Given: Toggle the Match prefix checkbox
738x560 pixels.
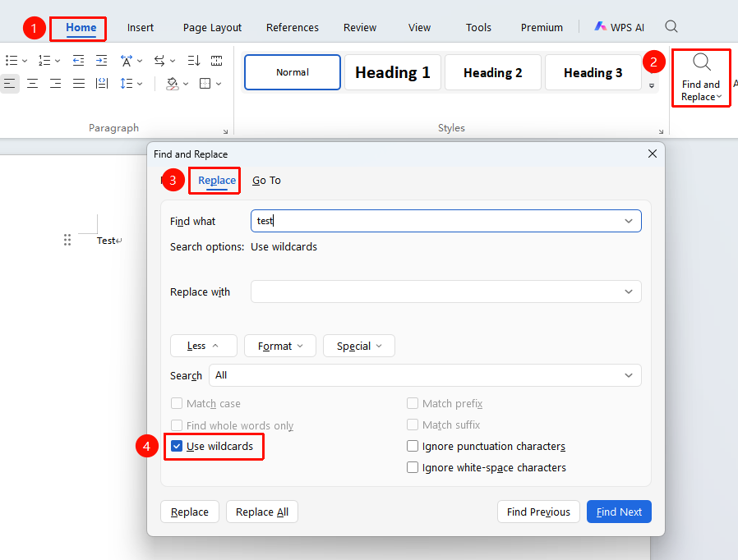Looking at the screenshot, I should [413, 403].
